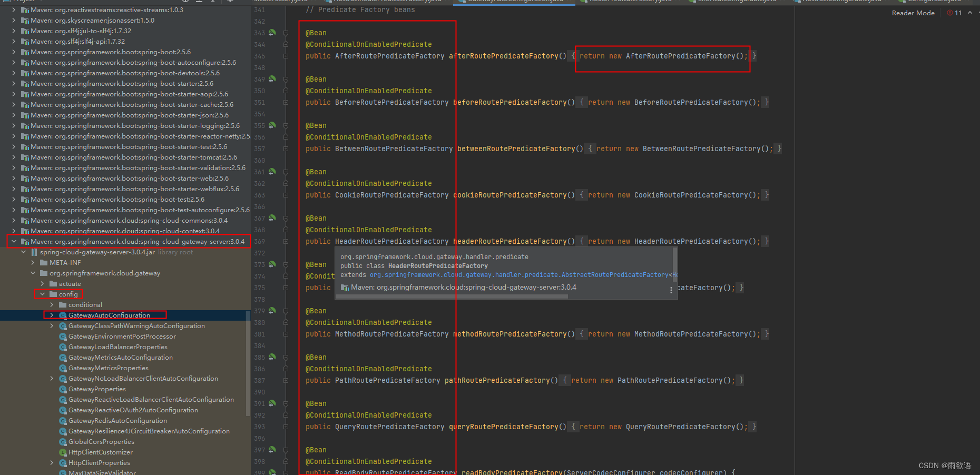Select GatewayMetricsAutoConfiguration in the project tree
The height and width of the screenshot is (475, 980).
121,358
